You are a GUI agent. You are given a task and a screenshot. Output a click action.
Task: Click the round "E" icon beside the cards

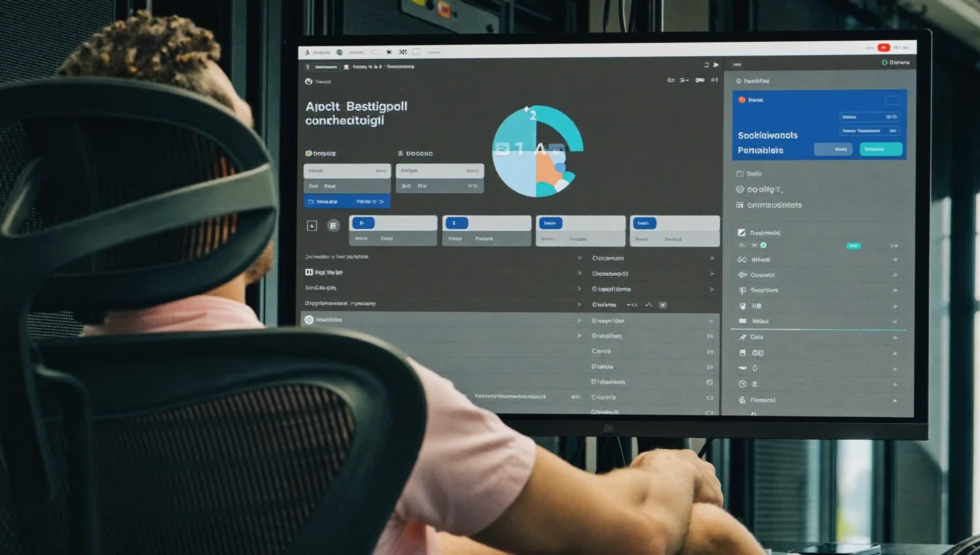333,225
